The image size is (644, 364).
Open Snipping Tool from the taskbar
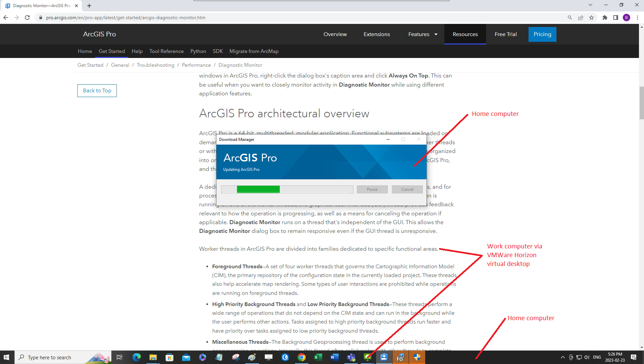(x=235, y=357)
